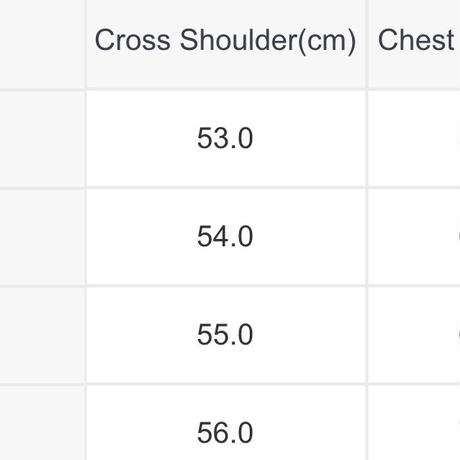Select the Cross Shoulder(cm) column header
The height and width of the screenshot is (460, 460).
[226, 44]
